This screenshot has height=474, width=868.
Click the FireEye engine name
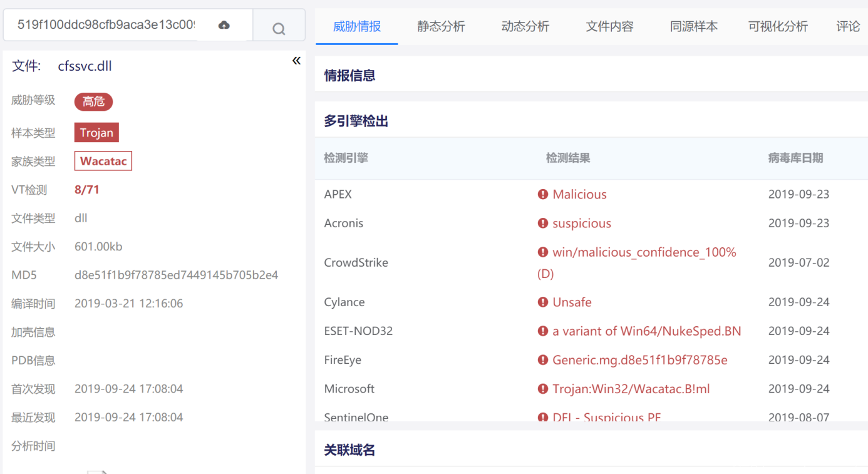click(x=343, y=360)
